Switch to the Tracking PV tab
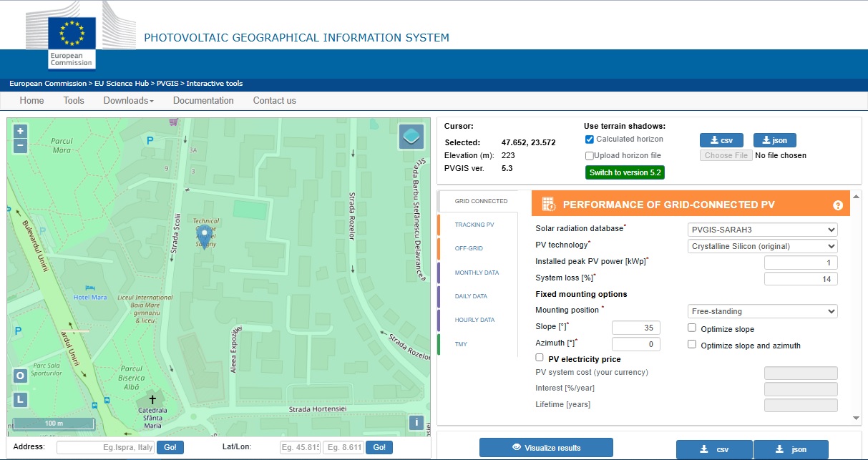Screen dimensions: 868x460 point(474,225)
